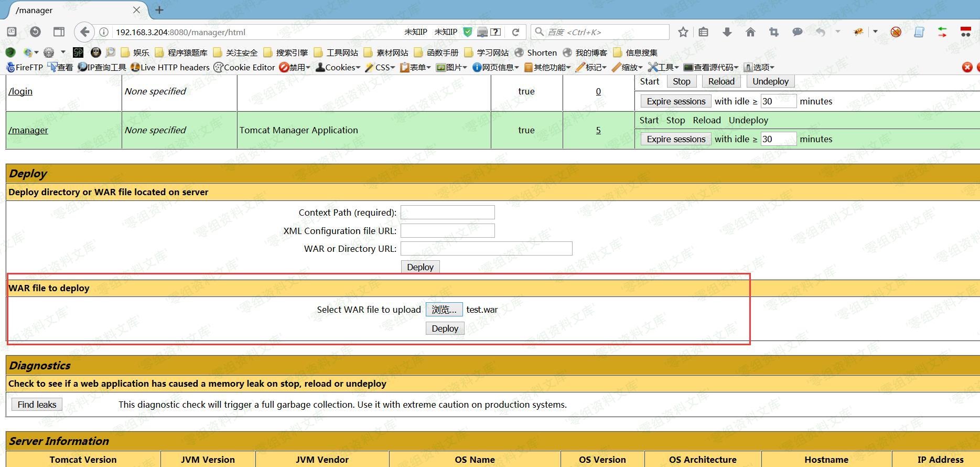Open the downloads arrow icon
This screenshot has height=467, width=980.
(x=727, y=32)
